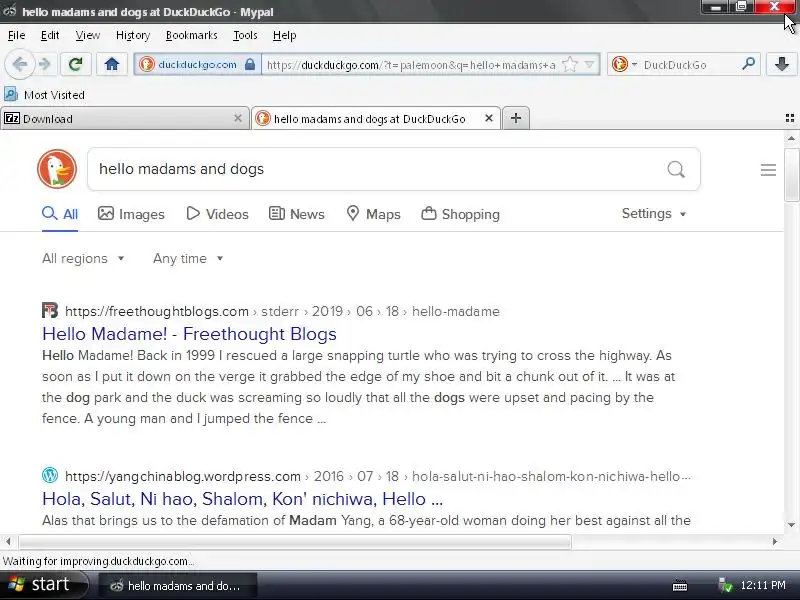The image size is (800, 600).
Task: Click the horizontal scrollbar thumb
Action: point(295,541)
